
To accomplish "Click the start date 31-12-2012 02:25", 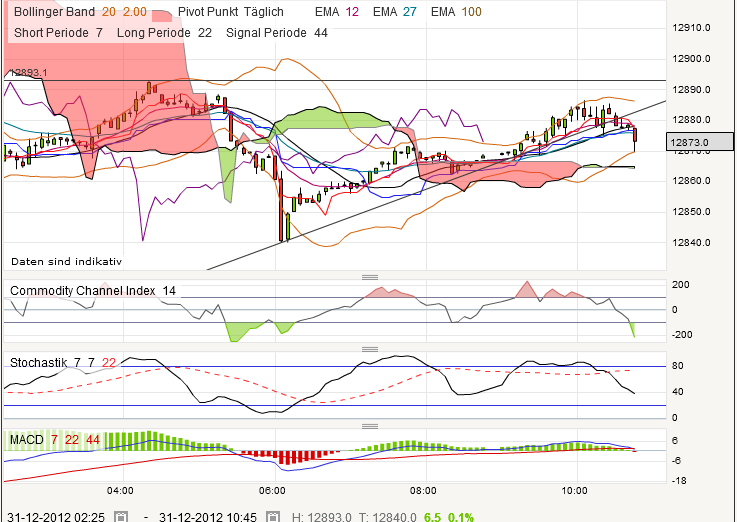I will (x=56, y=516).
